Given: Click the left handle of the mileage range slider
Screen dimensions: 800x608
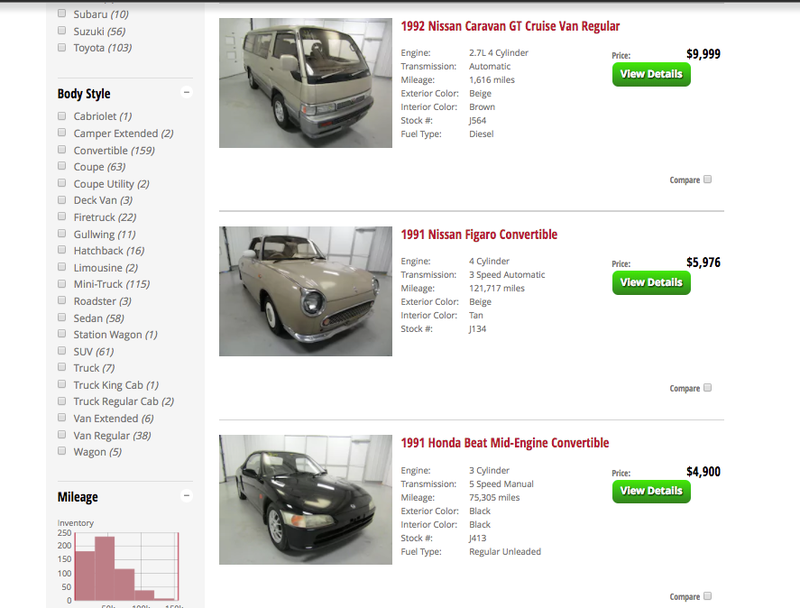Looking at the screenshot, I should click(75, 566).
